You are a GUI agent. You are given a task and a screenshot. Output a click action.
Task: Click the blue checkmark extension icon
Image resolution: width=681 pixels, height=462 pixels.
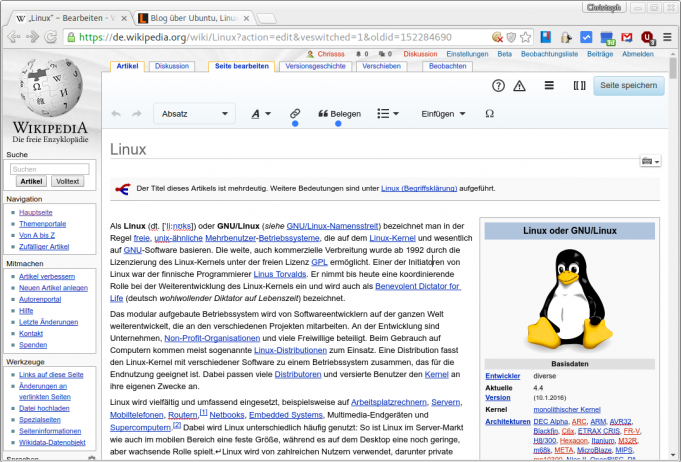click(x=586, y=37)
